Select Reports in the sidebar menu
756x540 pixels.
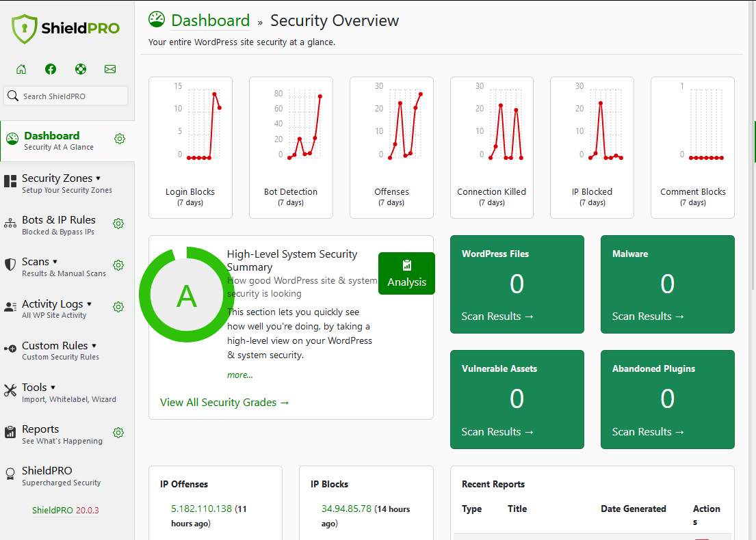[40, 429]
